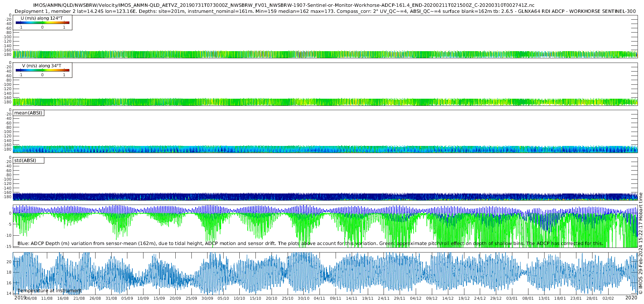
Task: Click the 30/09 date tick label
Action: (208, 298)
